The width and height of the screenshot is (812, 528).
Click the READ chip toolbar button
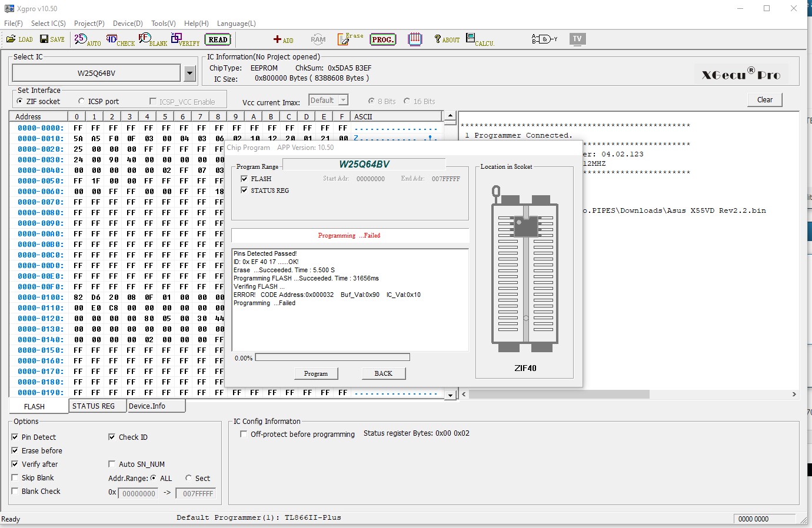tap(218, 40)
